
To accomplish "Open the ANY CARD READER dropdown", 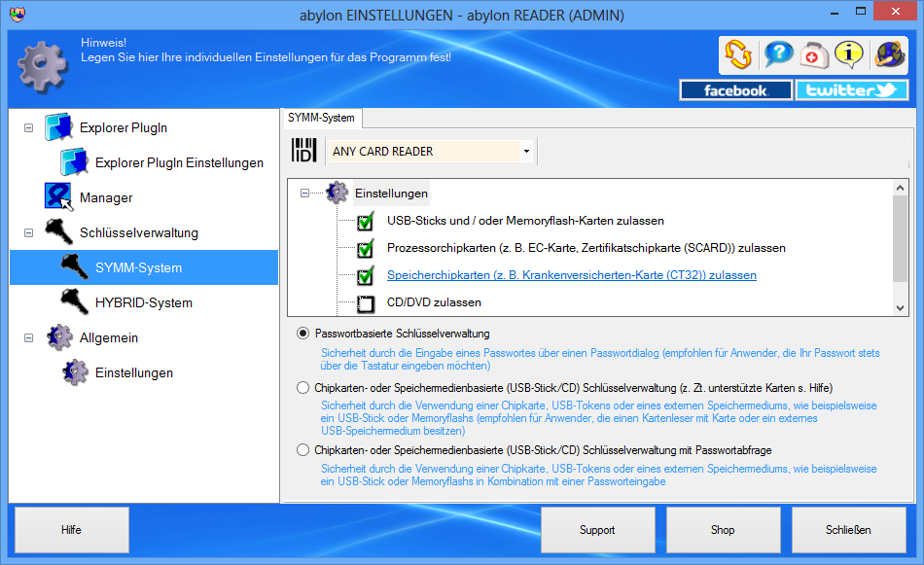I will pos(526,152).
